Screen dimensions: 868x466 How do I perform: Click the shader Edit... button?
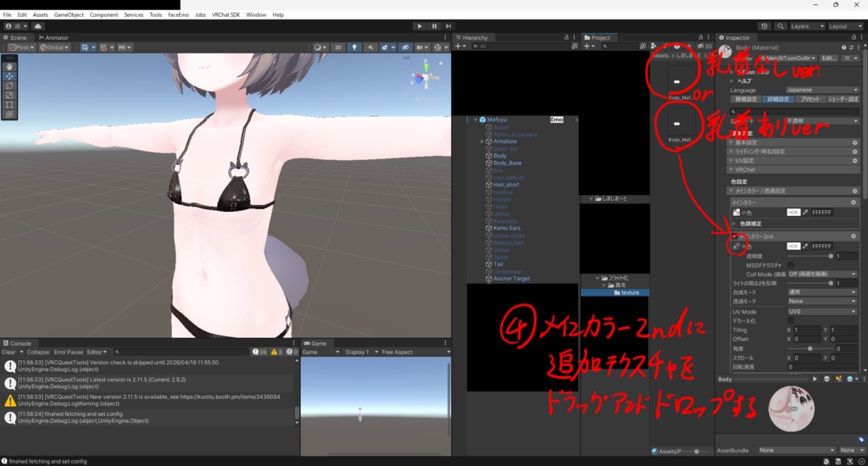click(x=829, y=58)
